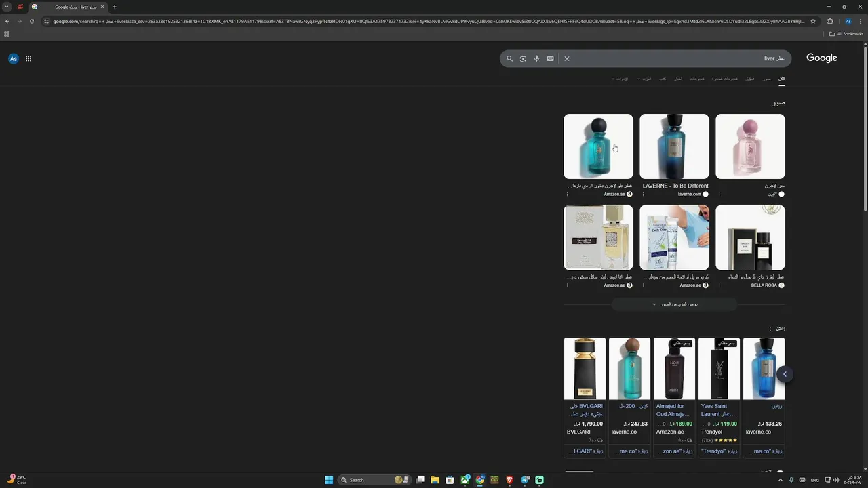Close the Google search tab
This screenshot has height=488, width=868.
[x=102, y=7]
